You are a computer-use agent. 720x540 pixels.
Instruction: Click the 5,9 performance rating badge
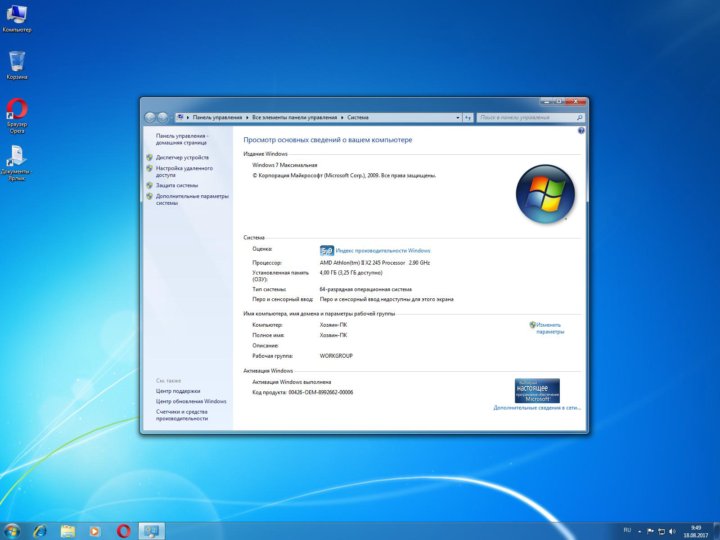click(x=326, y=251)
